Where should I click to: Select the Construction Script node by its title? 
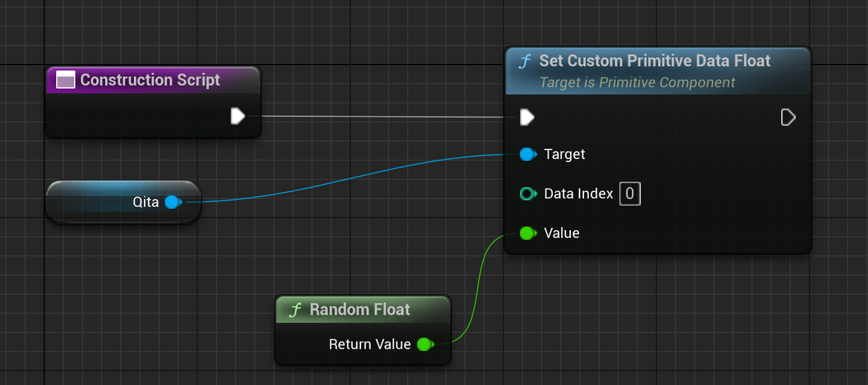[150, 80]
